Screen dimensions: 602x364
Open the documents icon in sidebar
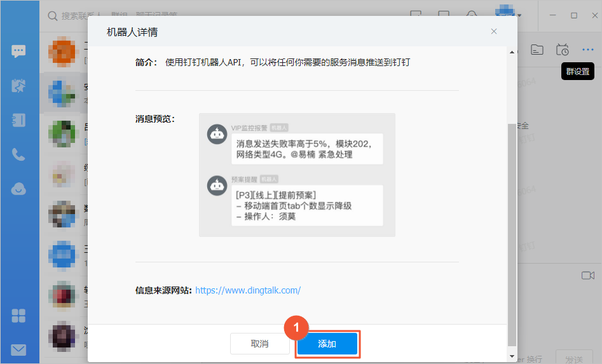pyautogui.click(x=18, y=120)
